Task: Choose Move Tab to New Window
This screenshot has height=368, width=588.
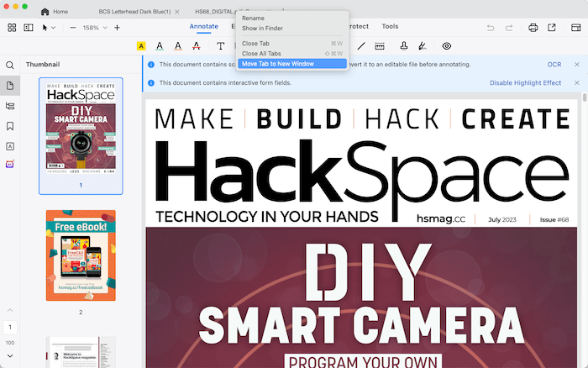Action: 277,63
